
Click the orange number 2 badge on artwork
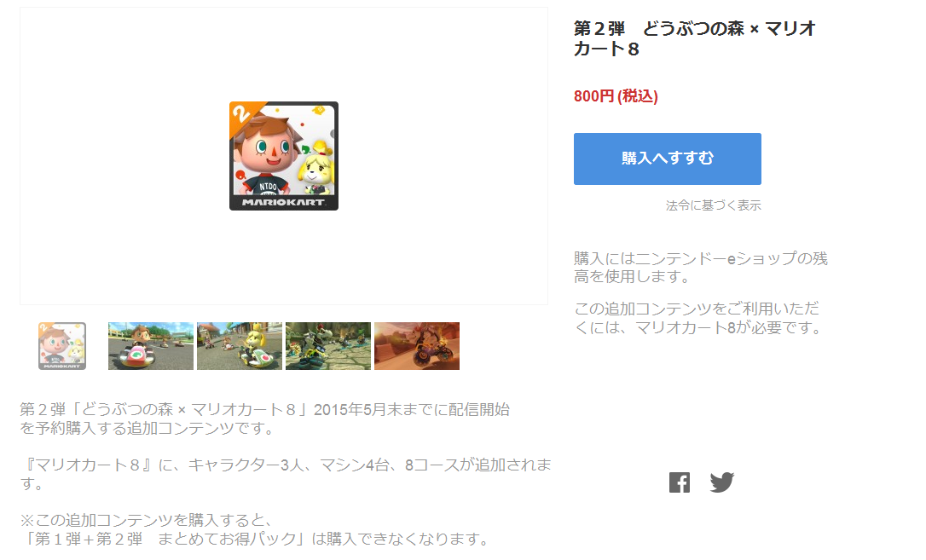(241, 114)
